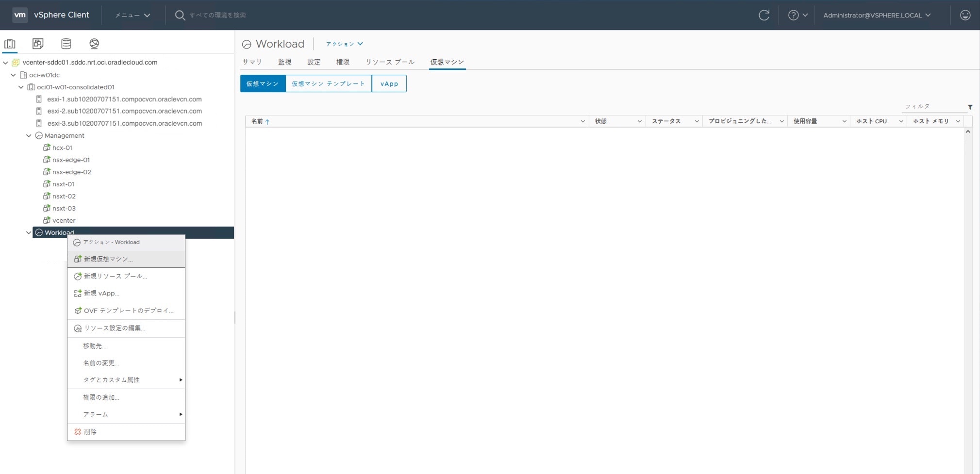This screenshot has height=474, width=980.
Task: Click the esxi-1 host icon
Action: pyautogui.click(x=39, y=99)
